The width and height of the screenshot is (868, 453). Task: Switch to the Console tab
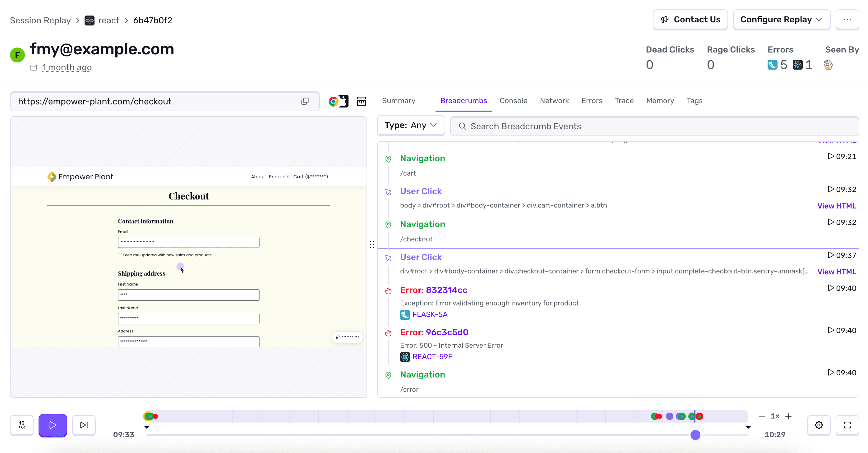(x=513, y=101)
